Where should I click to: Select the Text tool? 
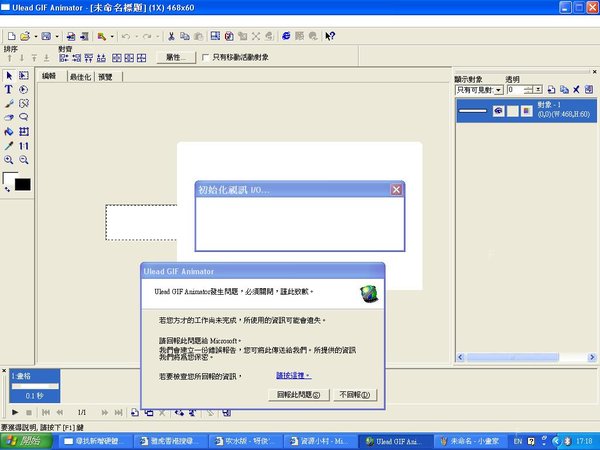(8, 90)
